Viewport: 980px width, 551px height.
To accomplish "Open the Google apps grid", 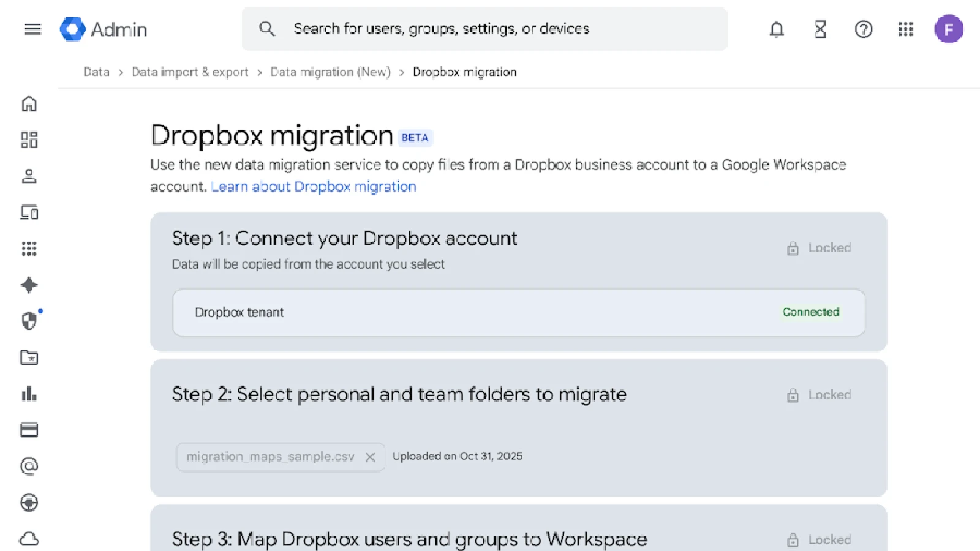I will click(x=905, y=29).
